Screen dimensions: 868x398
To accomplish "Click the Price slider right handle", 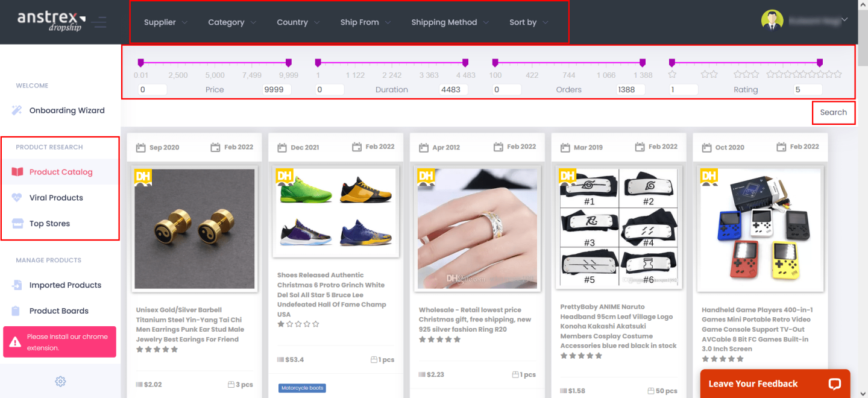I will coord(289,62).
